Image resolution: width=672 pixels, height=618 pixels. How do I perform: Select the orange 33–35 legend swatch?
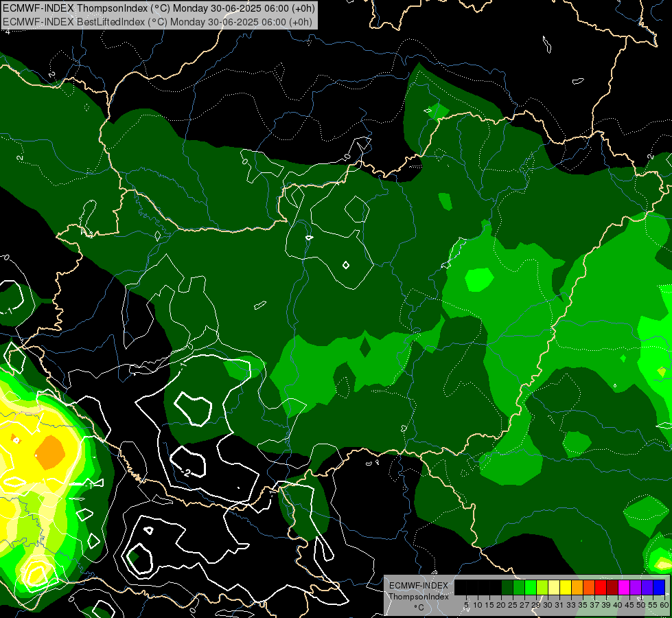point(577,587)
